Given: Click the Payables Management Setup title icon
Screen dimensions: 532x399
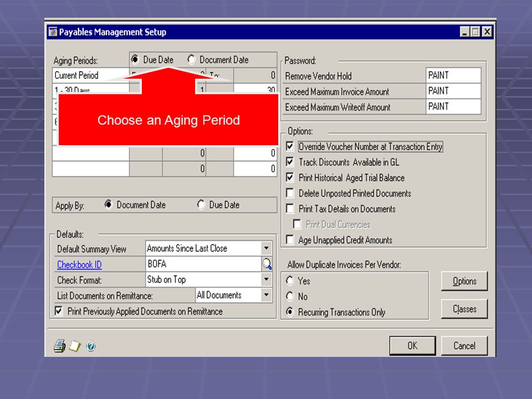Looking at the screenshot, I should [x=53, y=32].
